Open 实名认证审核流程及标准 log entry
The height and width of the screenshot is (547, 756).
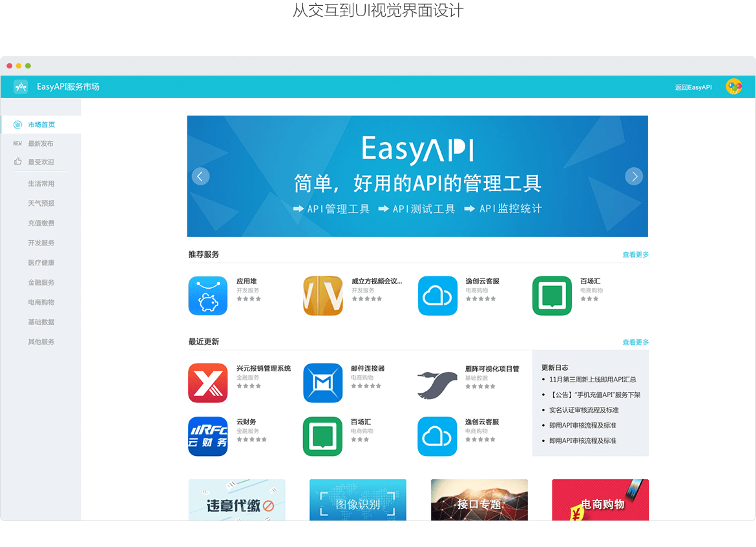(x=584, y=410)
